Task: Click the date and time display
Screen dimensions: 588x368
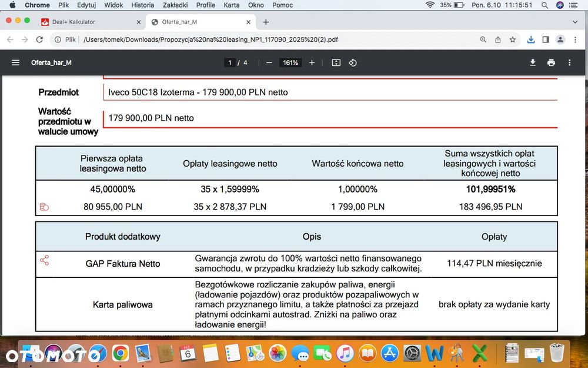Action: [x=502, y=5]
